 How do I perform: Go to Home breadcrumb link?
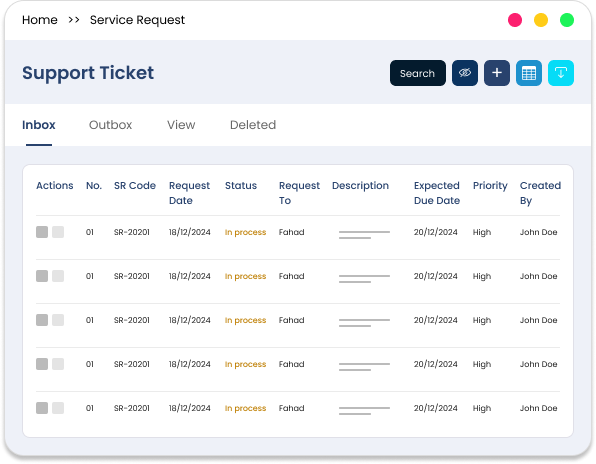tap(40, 20)
